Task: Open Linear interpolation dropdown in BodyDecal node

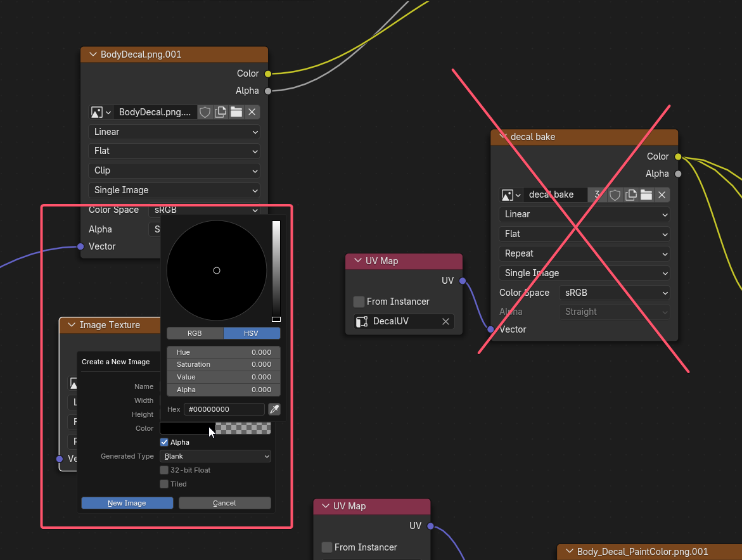Action: pyautogui.click(x=174, y=132)
